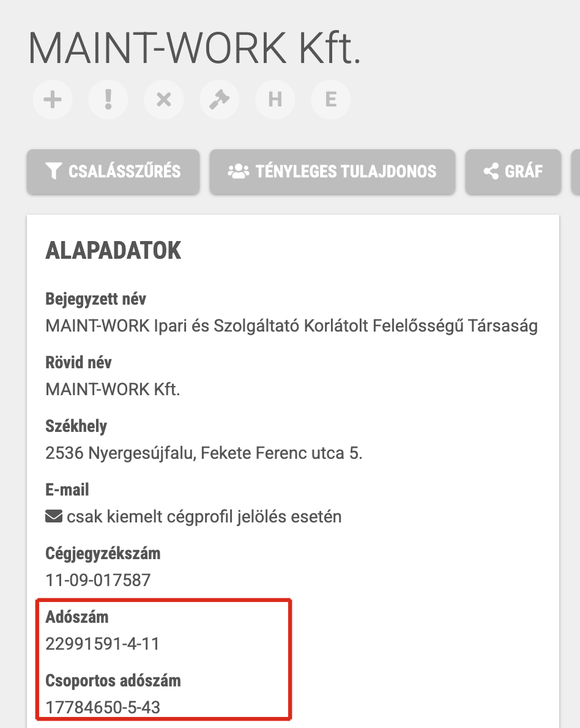Select company registration number 11-09-017587
Image resolution: width=580 pixels, height=728 pixels.
pos(98,580)
